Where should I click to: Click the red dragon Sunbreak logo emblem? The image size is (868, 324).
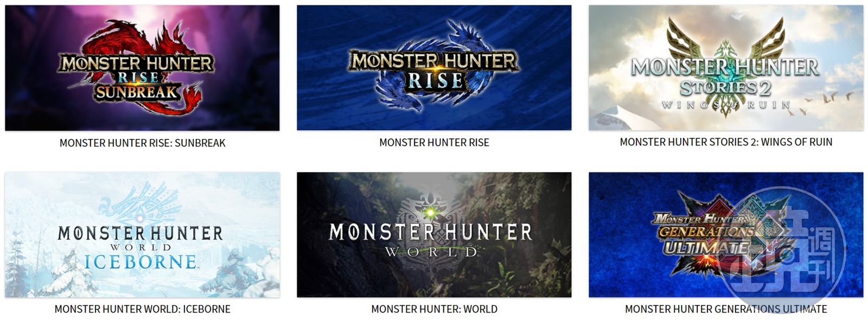click(137, 67)
